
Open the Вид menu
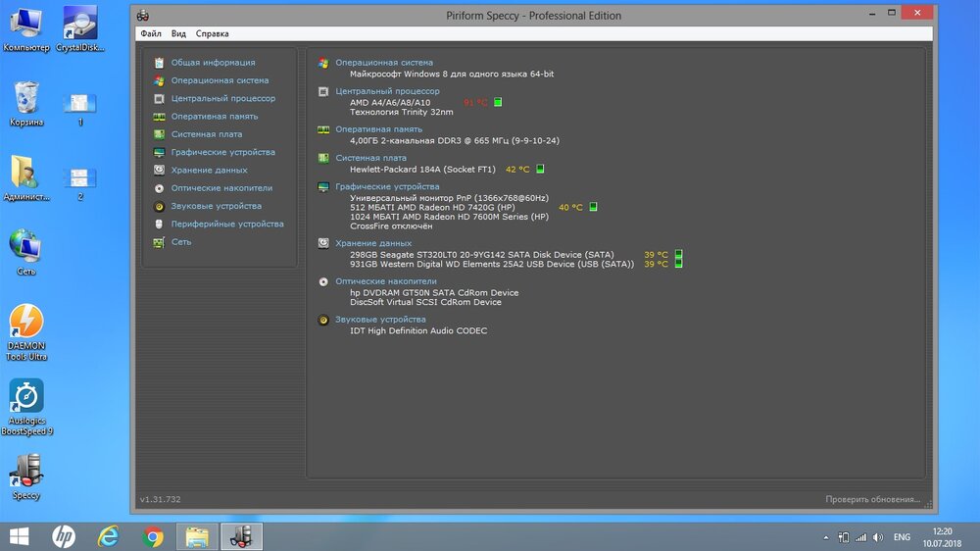[178, 33]
